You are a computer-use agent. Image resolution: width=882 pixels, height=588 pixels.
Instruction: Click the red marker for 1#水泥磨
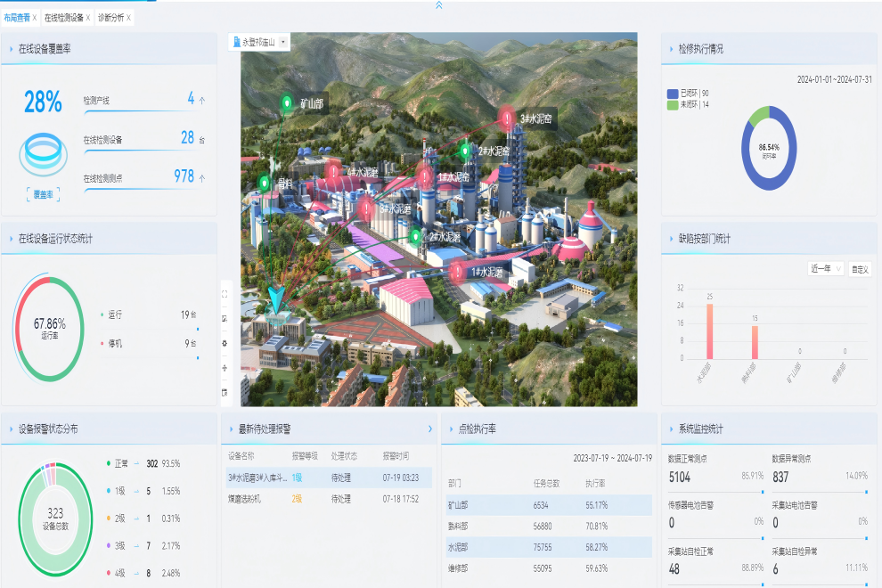(x=457, y=272)
